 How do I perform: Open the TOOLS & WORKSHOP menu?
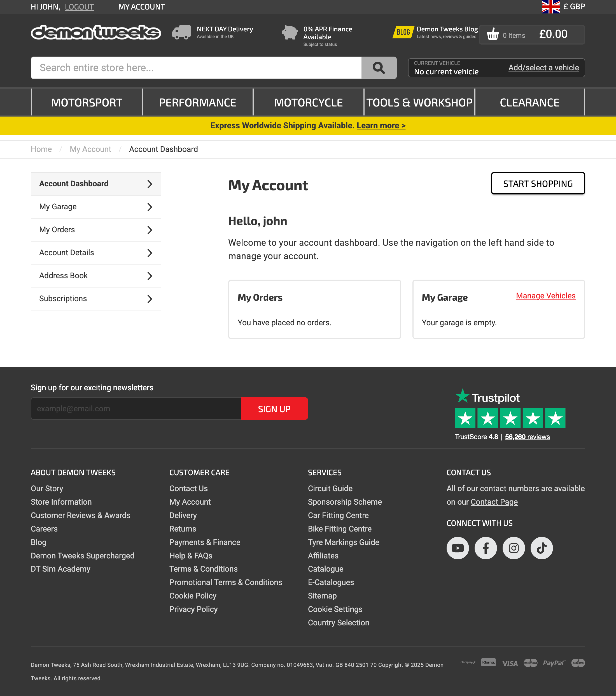419,103
